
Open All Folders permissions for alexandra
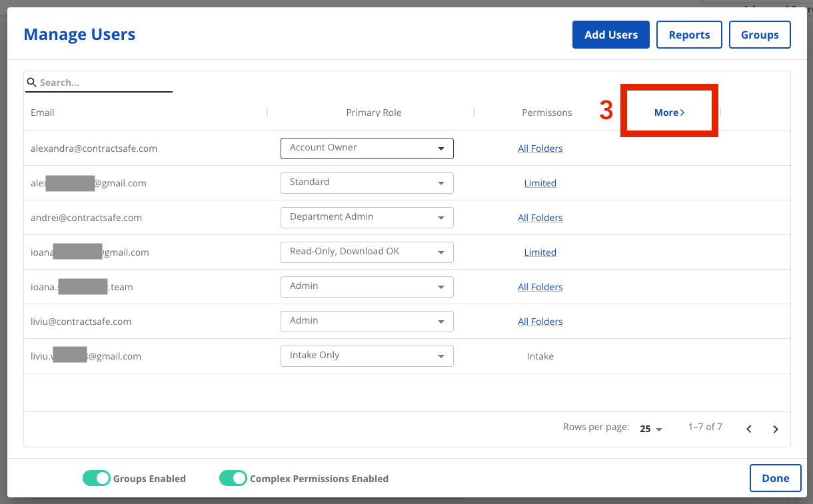tap(540, 148)
